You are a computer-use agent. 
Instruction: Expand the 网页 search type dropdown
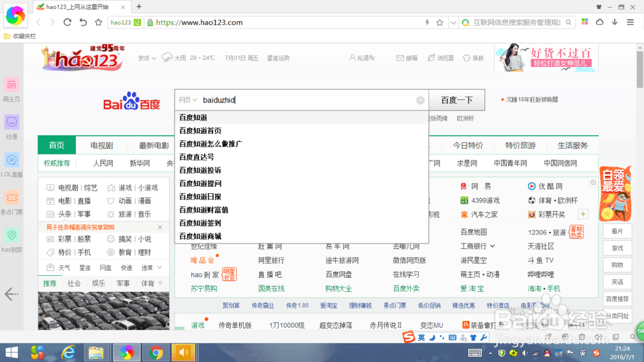(x=188, y=100)
